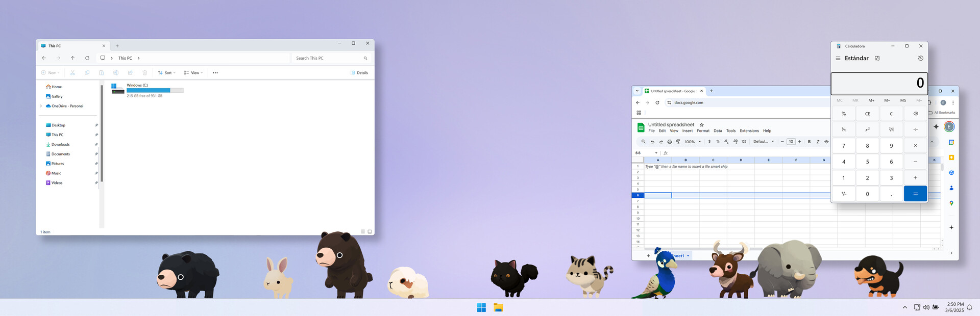This screenshot has width=980, height=316.
Task: Click the Print icon in Sheets
Action: coord(670,142)
